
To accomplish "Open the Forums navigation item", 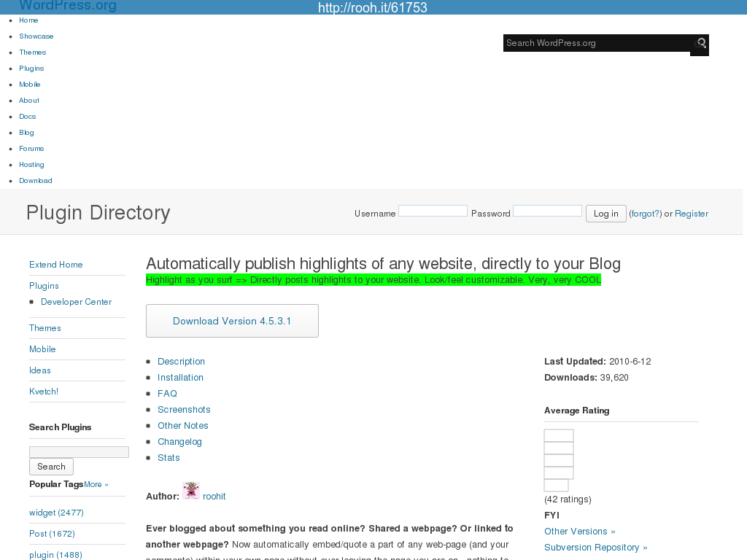I will click(31, 149).
